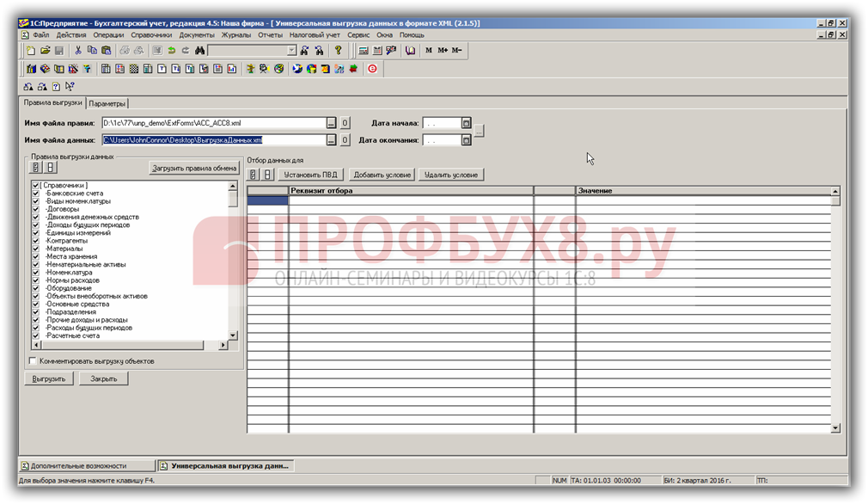Screen dimensions: 868x504
Task: Open the 'Налоговый учет' menu
Action: tap(315, 35)
